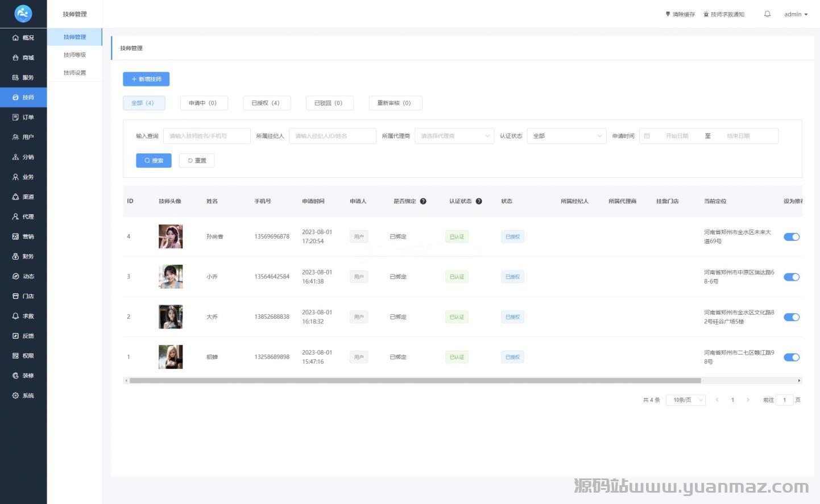This screenshot has height=504, width=820.
Task: Open the 所属代理商 dropdown
Action: coord(454,136)
